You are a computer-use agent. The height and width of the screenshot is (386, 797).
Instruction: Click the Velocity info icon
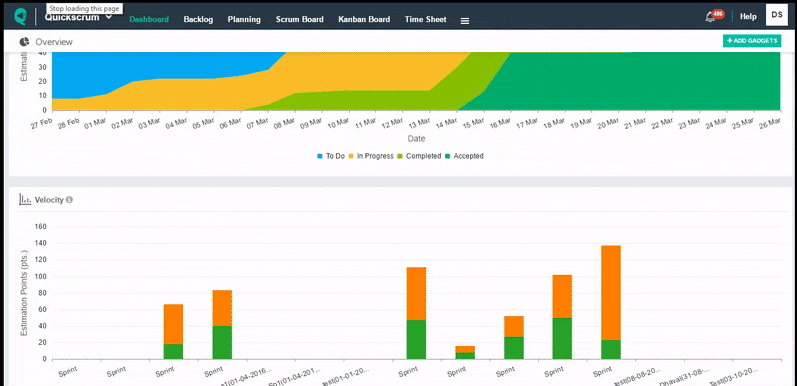click(x=69, y=200)
